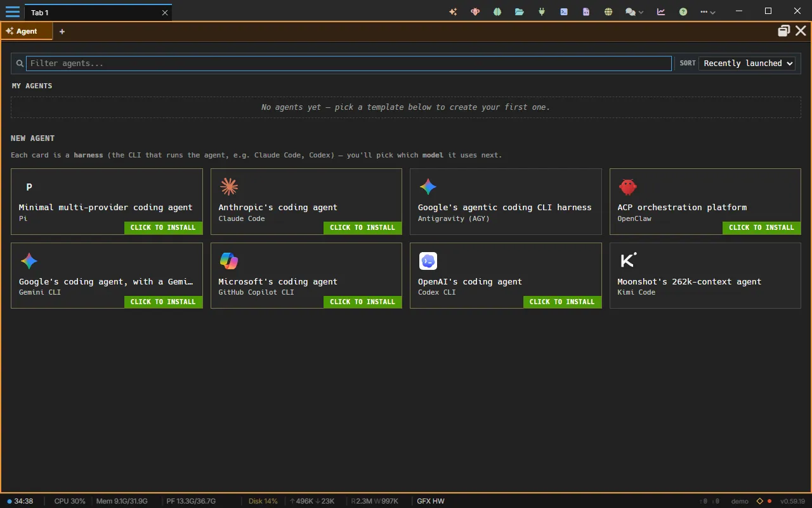Close Tab 1 with its X

point(165,13)
